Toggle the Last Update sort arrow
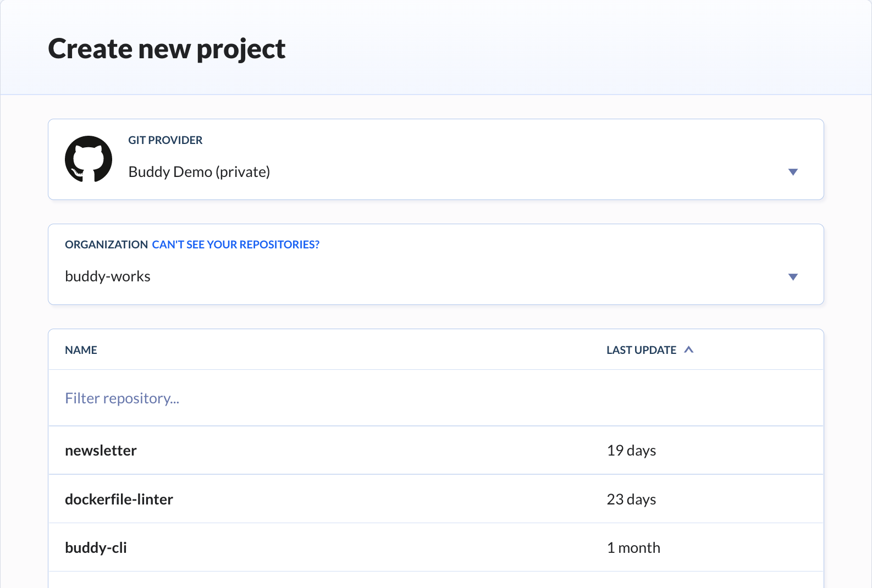 click(x=688, y=350)
